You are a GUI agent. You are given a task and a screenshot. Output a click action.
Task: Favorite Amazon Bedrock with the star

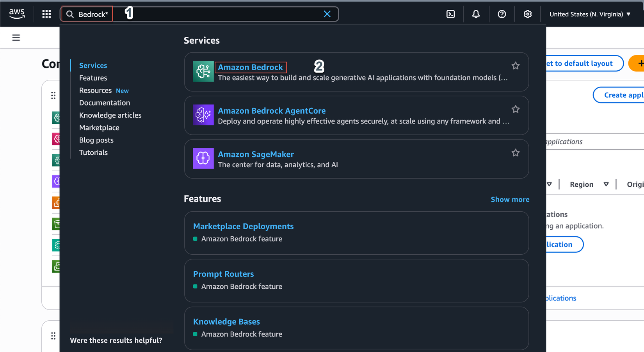click(x=515, y=66)
